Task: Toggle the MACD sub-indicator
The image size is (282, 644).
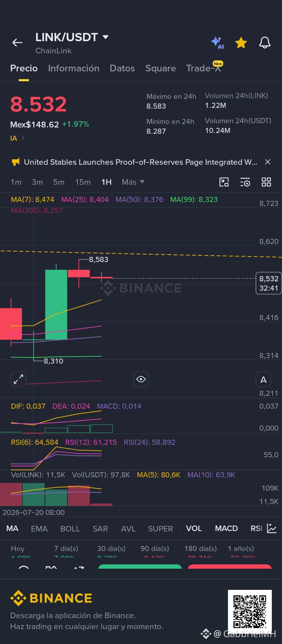Action: (226, 529)
